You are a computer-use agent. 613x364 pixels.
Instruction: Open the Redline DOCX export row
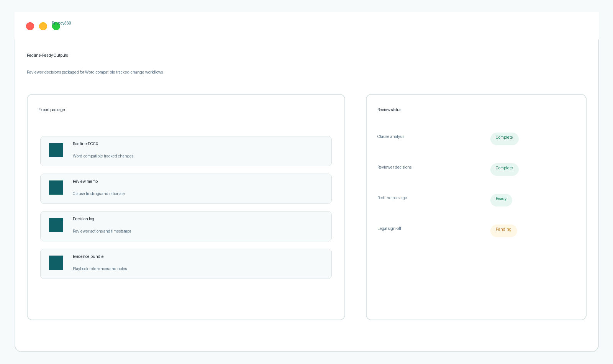click(x=186, y=151)
